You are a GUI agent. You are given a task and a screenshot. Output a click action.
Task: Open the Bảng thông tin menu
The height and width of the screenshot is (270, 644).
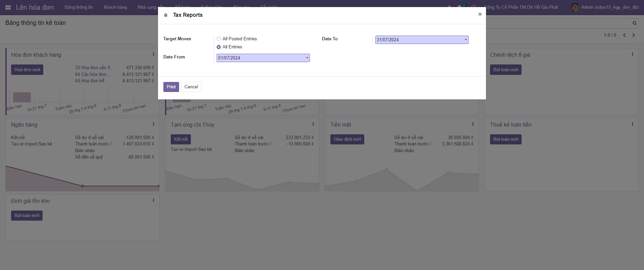click(x=78, y=7)
